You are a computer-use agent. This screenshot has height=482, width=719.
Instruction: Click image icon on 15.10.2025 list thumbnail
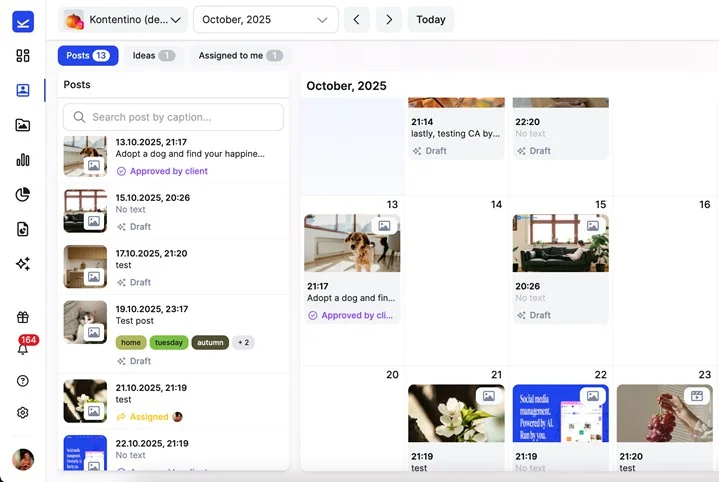click(94, 221)
